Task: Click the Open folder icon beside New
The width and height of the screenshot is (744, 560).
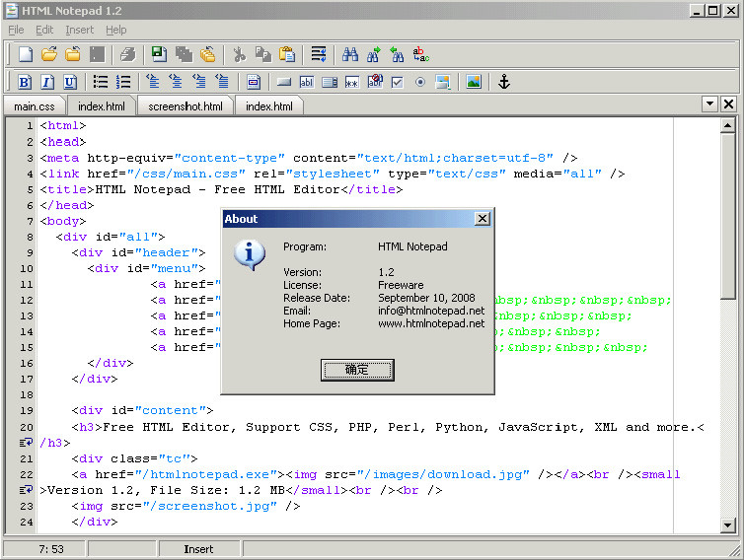Action: [49, 54]
